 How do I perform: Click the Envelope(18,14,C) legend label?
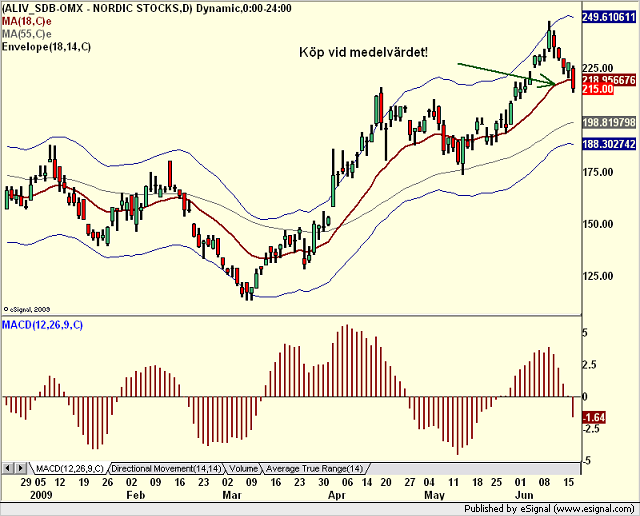coord(46,47)
